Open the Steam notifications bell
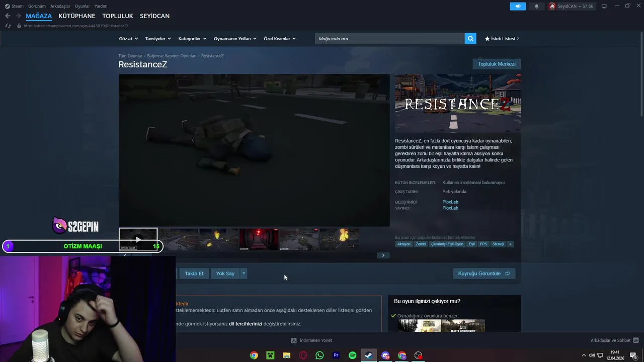Viewport: 644px width, 362px height. coord(536,6)
